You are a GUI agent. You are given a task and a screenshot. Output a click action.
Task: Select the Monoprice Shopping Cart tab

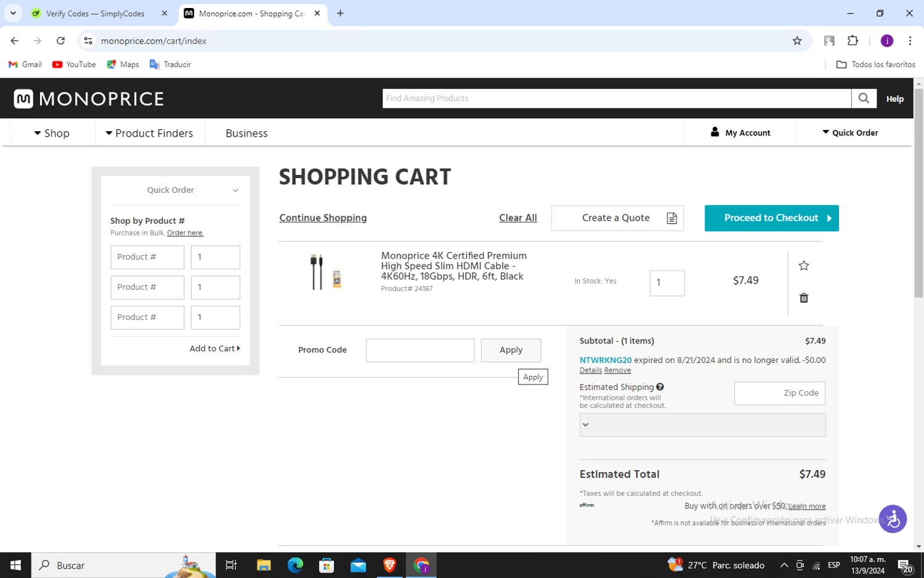pyautogui.click(x=253, y=14)
